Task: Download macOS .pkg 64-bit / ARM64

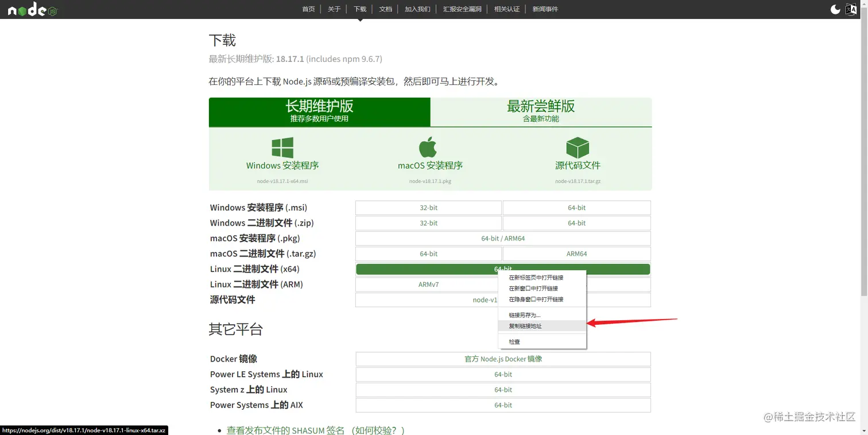Action: click(503, 239)
